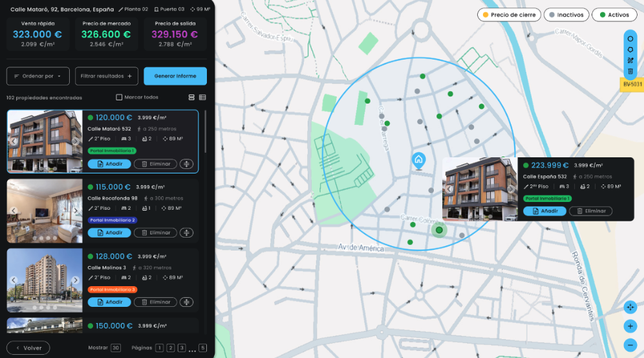The width and height of the screenshot is (644, 358).
Task: Toggle the Precio de cierre filter
Action: click(x=508, y=14)
